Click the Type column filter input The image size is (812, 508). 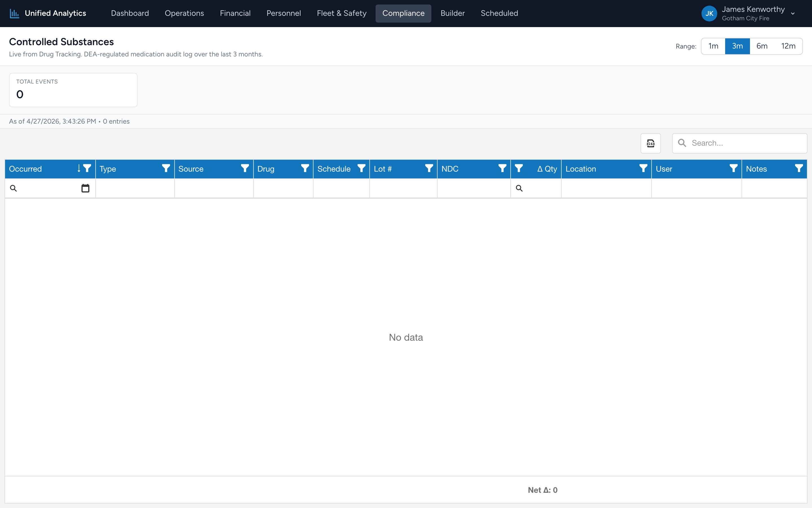click(x=135, y=188)
